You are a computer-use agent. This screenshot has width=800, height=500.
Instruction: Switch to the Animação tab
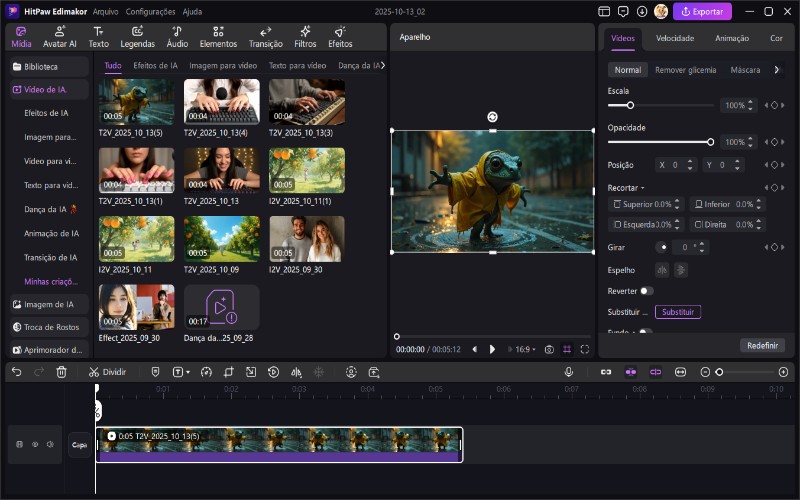732,38
